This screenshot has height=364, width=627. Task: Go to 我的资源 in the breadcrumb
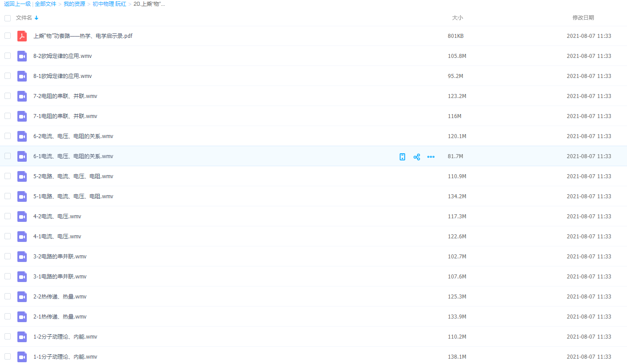tap(74, 4)
